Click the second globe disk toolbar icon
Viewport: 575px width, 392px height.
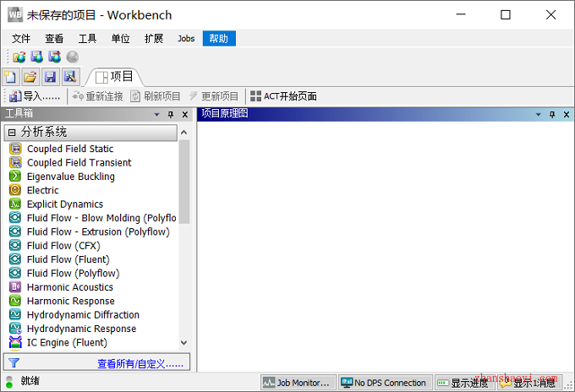pyautogui.click(x=36, y=57)
